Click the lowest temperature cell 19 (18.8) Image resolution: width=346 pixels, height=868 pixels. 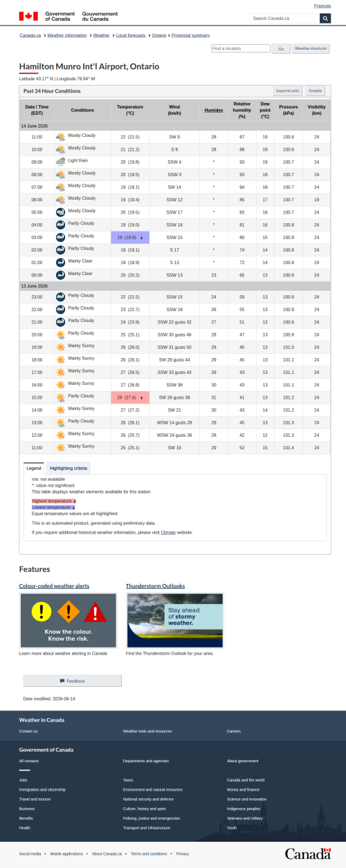130,237
